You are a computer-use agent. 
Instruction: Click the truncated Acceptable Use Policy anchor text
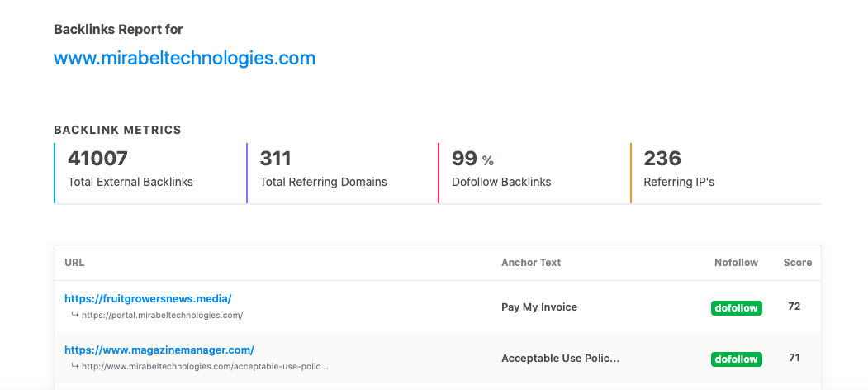[x=560, y=359]
